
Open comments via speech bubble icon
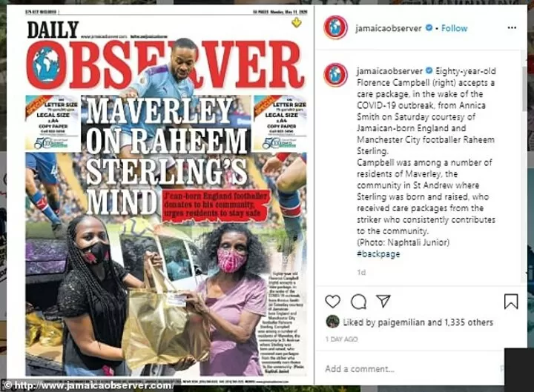358,302
